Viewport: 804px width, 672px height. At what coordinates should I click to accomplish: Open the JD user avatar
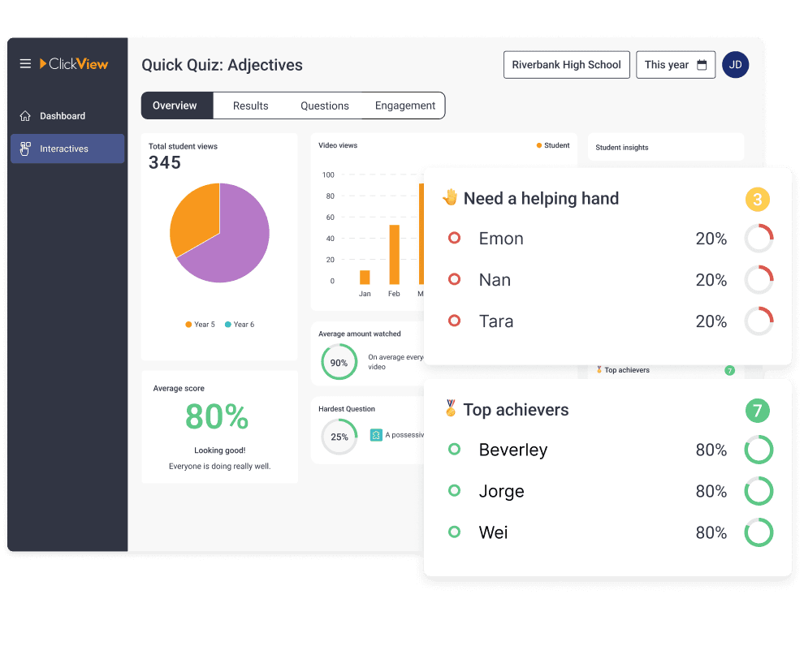click(735, 65)
